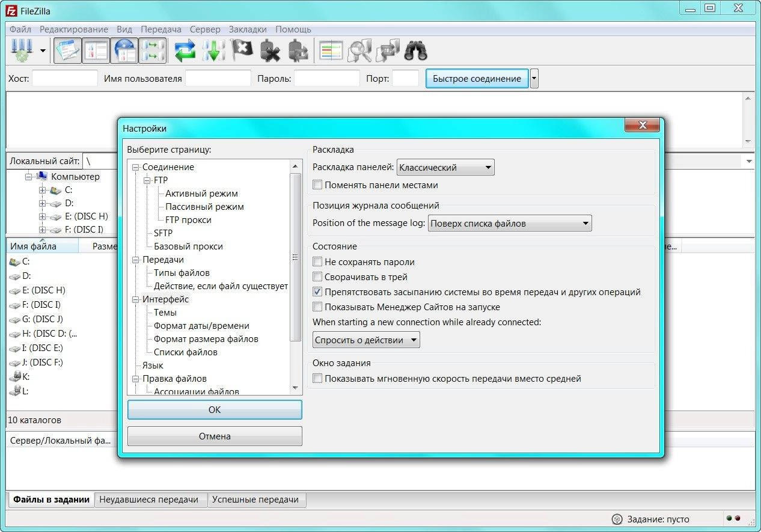
Task: Open the quick connect history dropdown arrow
Action: (534, 79)
